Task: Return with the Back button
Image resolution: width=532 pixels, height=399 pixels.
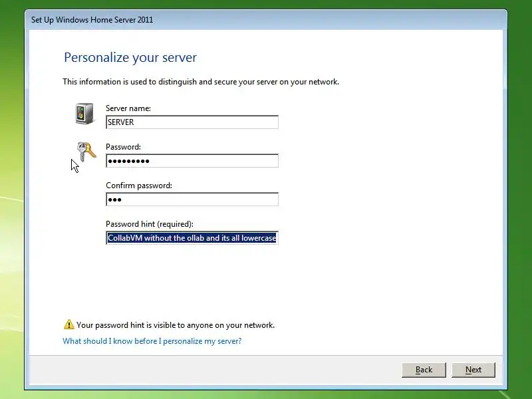Action: pyautogui.click(x=424, y=370)
